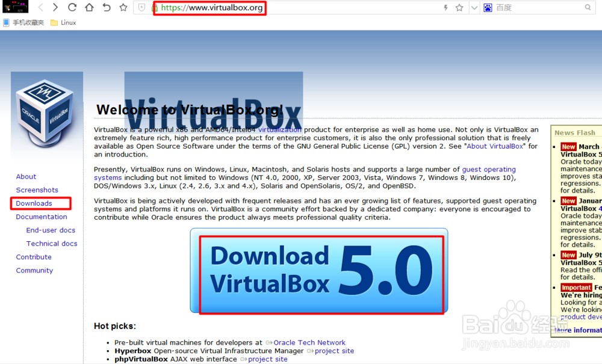
Task: Click the New badge beside March news
Action: click(568, 147)
